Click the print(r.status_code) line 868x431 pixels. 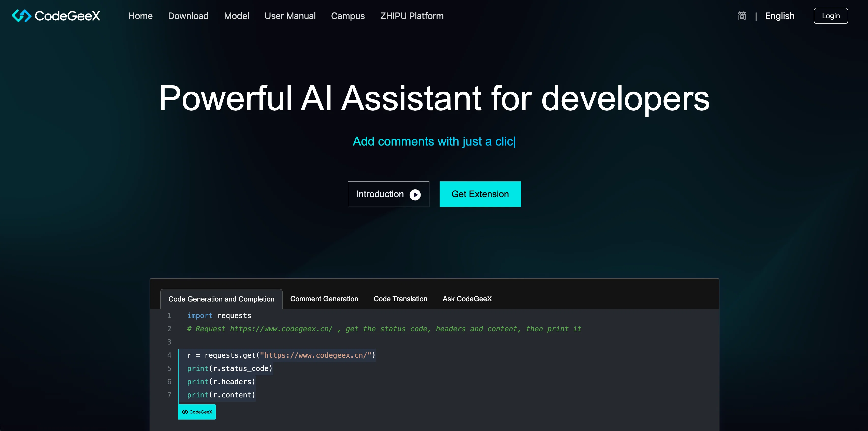[229, 368]
